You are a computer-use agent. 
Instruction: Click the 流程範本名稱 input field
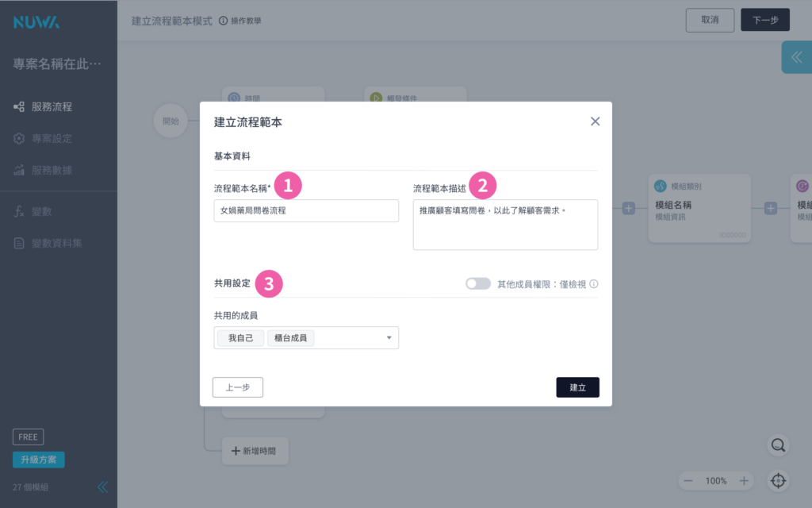click(x=306, y=211)
